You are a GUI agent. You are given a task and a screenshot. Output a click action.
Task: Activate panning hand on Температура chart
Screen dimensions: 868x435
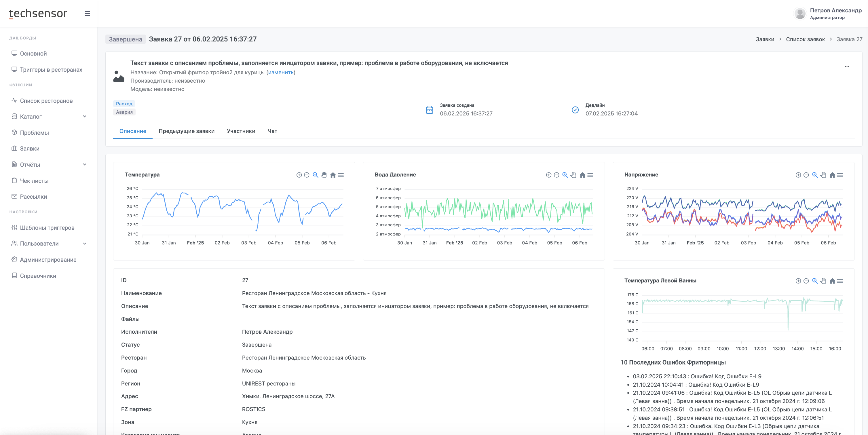pos(324,175)
